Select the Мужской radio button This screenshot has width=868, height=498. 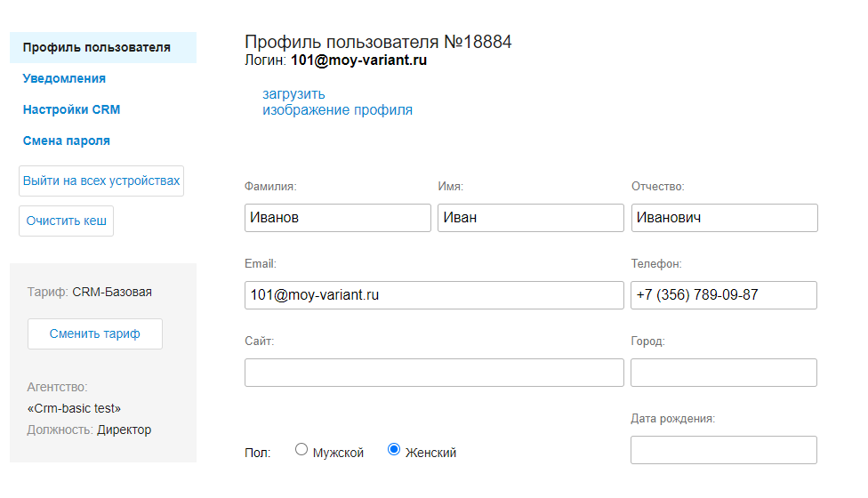(301, 450)
